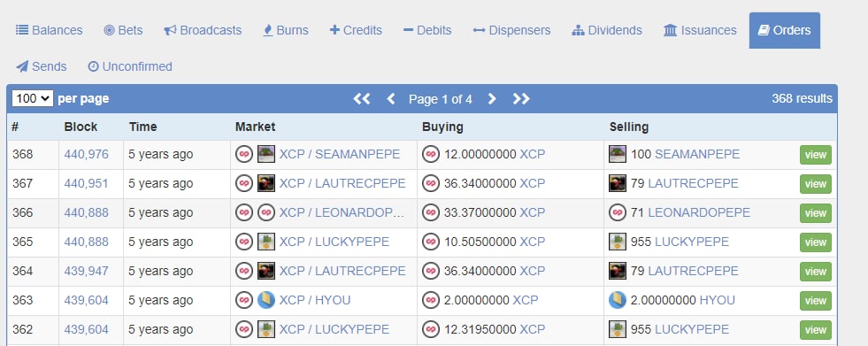The image size is (868, 346).
Task: Go to the Burns tab
Action: tap(285, 30)
